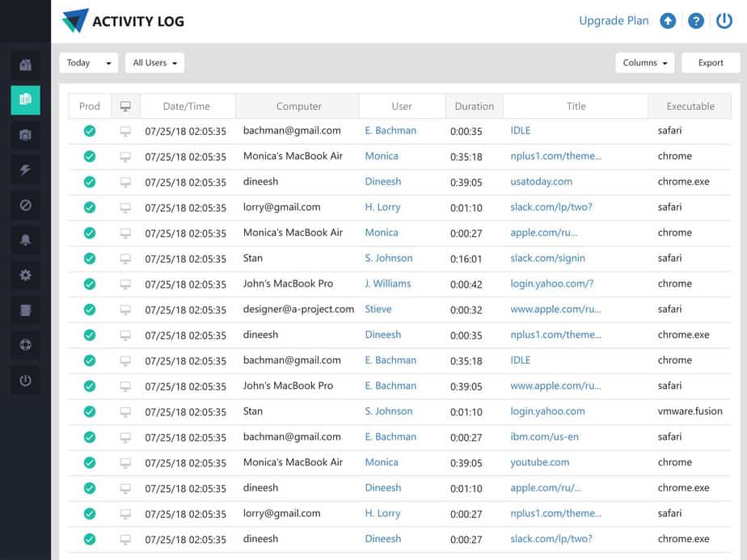
Task: Select the screenshots camera icon in sidebar
Action: [24, 135]
